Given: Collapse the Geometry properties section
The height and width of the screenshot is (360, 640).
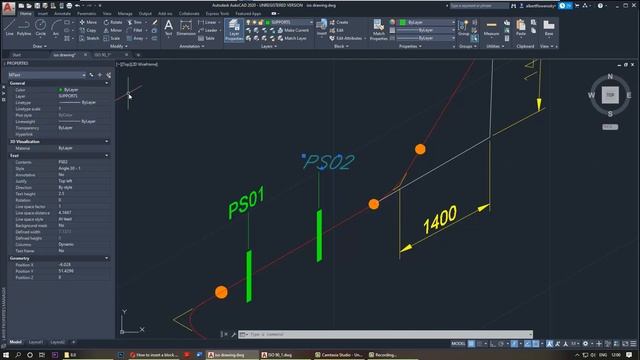Looking at the screenshot, I should pyautogui.click(x=107, y=258).
